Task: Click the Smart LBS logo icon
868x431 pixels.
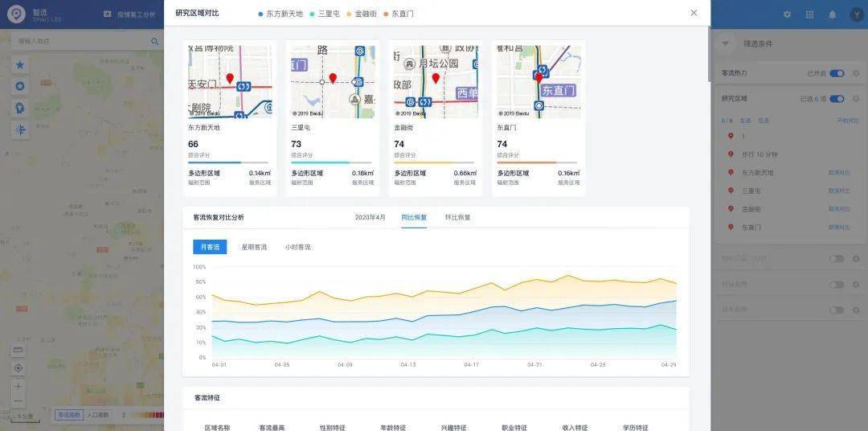Action: [x=16, y=14]
